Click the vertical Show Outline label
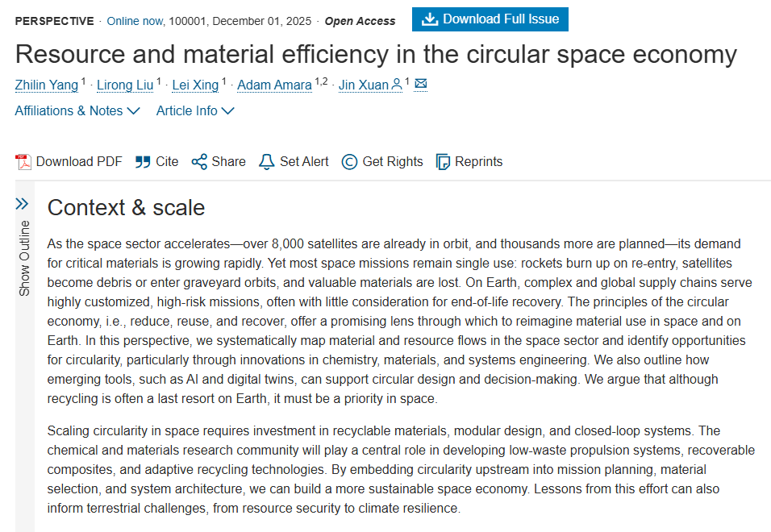 click(24, 258)
